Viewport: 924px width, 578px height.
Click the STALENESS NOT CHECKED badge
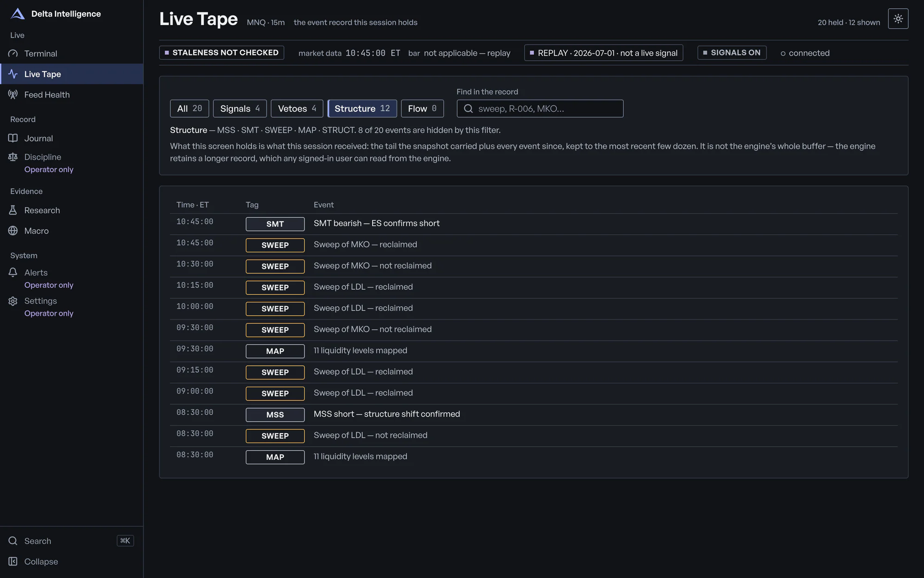[x=222, y=53]
